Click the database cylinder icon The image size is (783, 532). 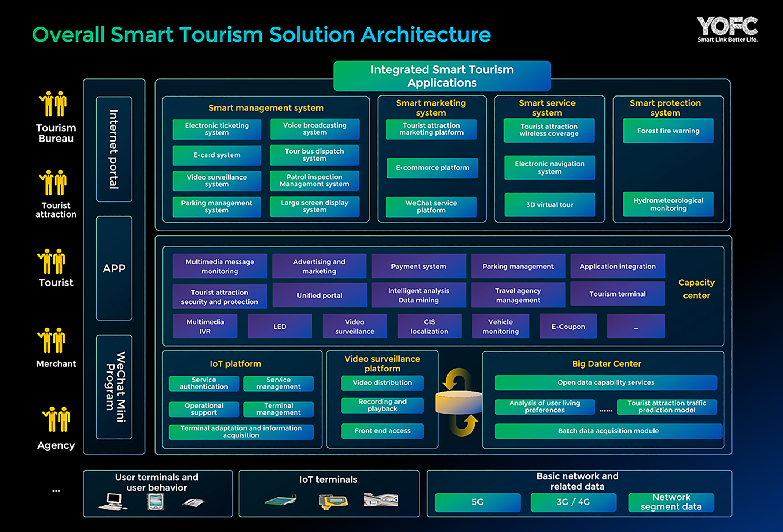point(459,402)
